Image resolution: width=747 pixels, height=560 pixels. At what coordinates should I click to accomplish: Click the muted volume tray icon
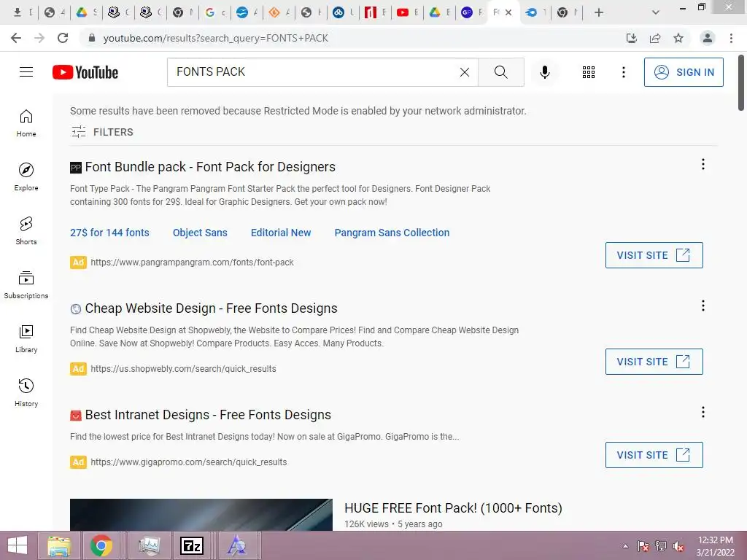678,546
